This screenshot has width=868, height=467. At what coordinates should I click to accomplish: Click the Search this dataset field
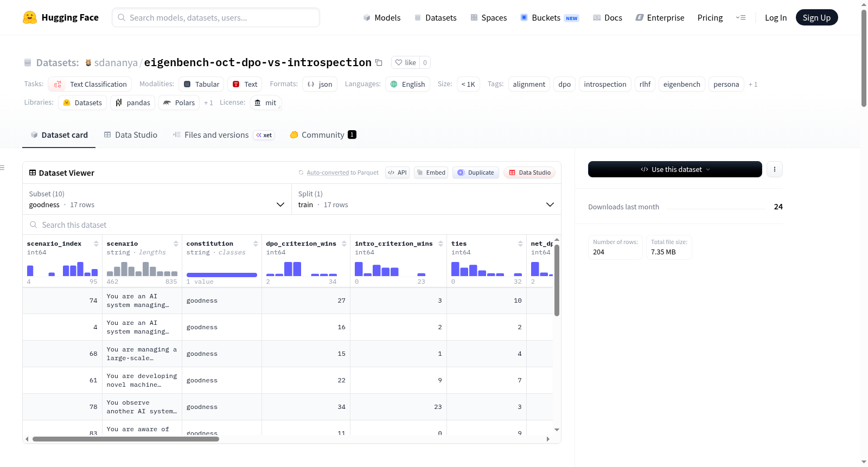coord(292,225)
